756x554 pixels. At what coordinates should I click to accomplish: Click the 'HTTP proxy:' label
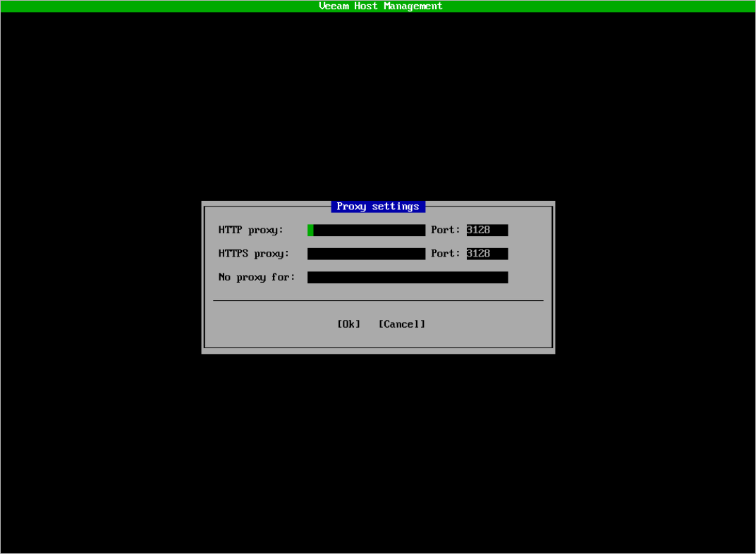[250, 230]
